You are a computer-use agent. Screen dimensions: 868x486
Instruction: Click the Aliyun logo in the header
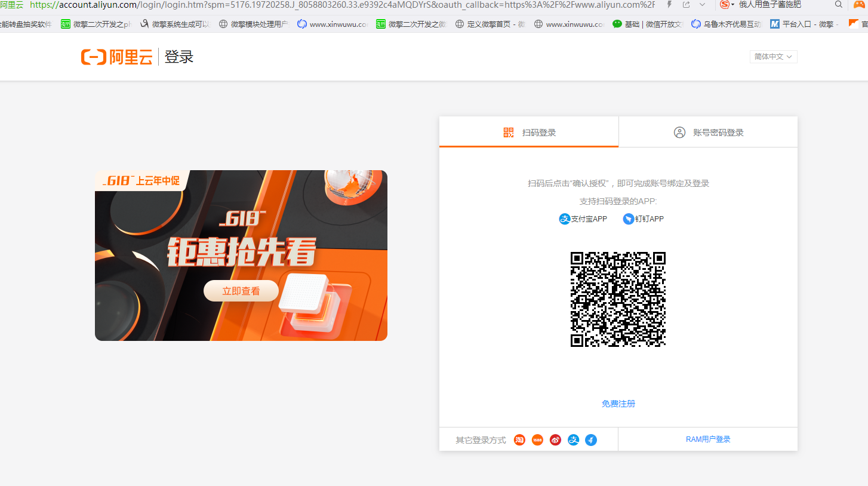tap(117, 57)
